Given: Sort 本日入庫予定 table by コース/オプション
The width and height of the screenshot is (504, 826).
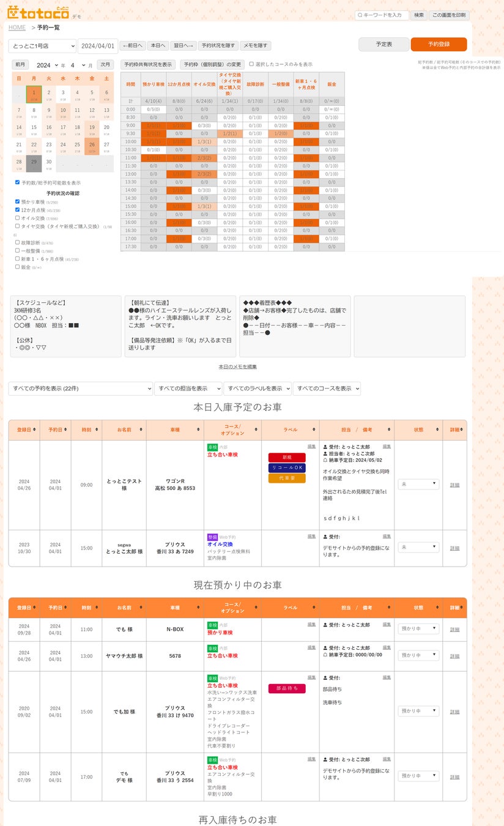Looking at the screenshot, I should [x=232, y=430].
